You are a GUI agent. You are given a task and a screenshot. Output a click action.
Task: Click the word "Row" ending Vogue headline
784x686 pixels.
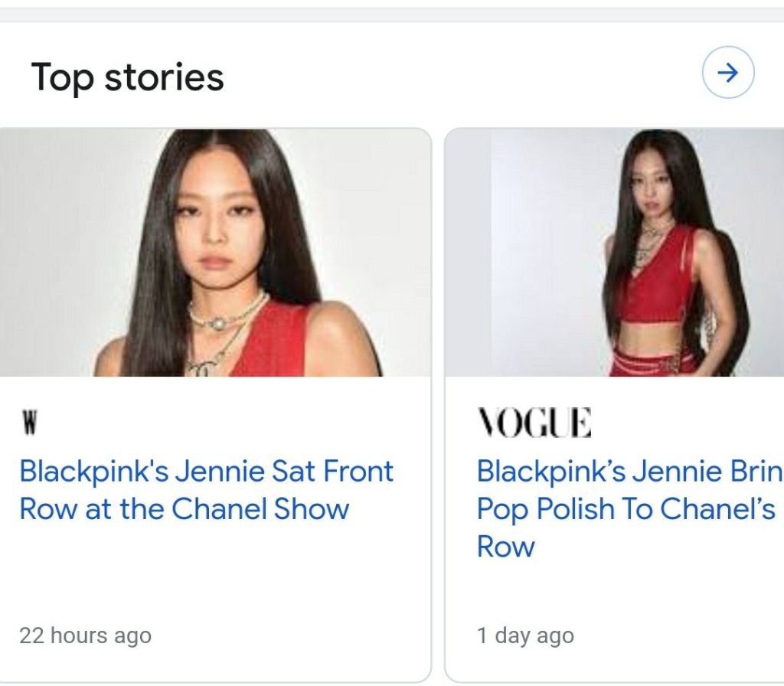(x=505, y=547)
